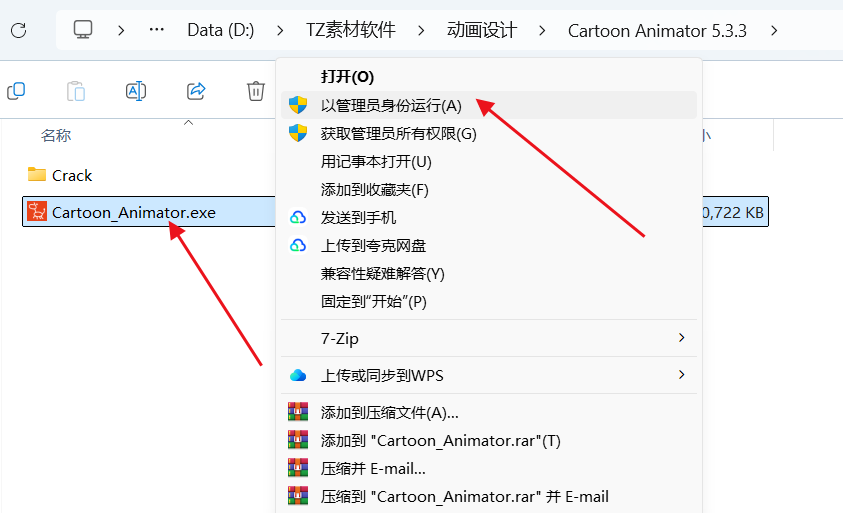Choose 压缩并 E-mail...
The image size is (843, 513).
[489, 468]
